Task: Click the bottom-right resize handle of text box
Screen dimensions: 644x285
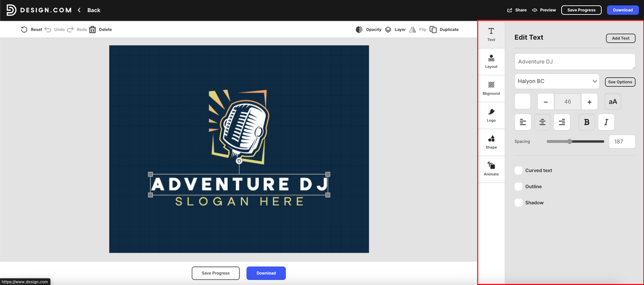Action: click(328, 195)
